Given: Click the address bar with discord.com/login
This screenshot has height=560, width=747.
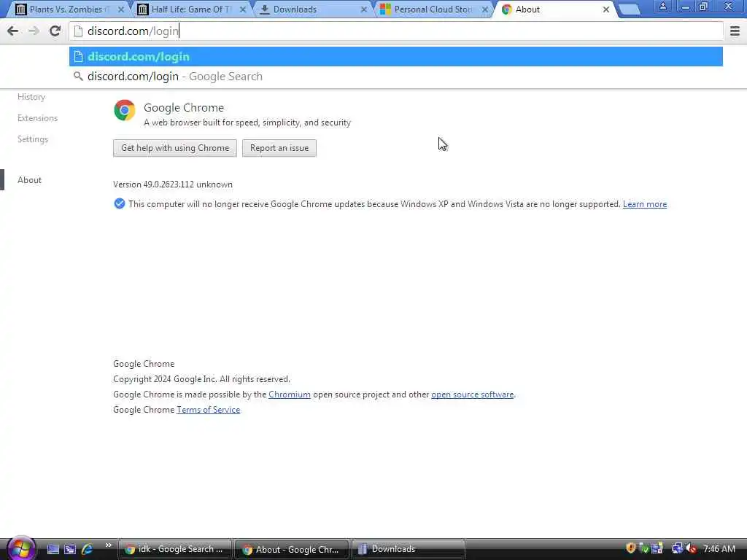Looking at the screenshot, I should 396,31.
